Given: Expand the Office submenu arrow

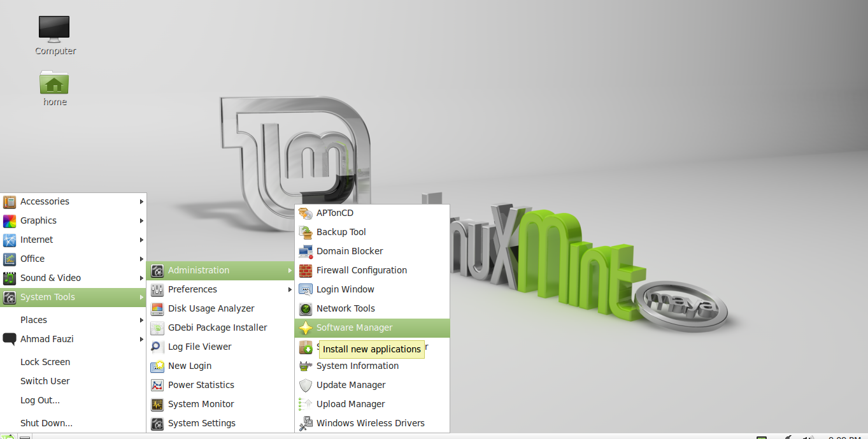Looking at the screenshot, I should pyautogui.click(x=141, y=259).
